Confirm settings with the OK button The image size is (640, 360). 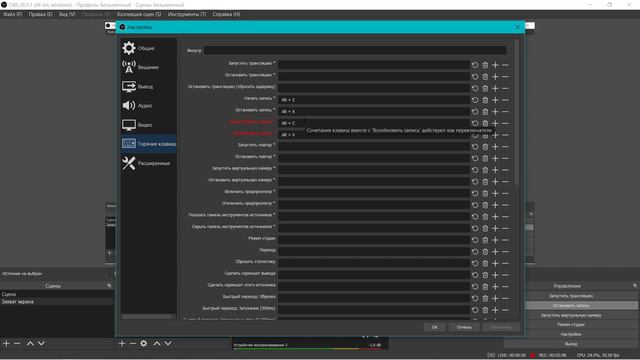tap(435, 327)
